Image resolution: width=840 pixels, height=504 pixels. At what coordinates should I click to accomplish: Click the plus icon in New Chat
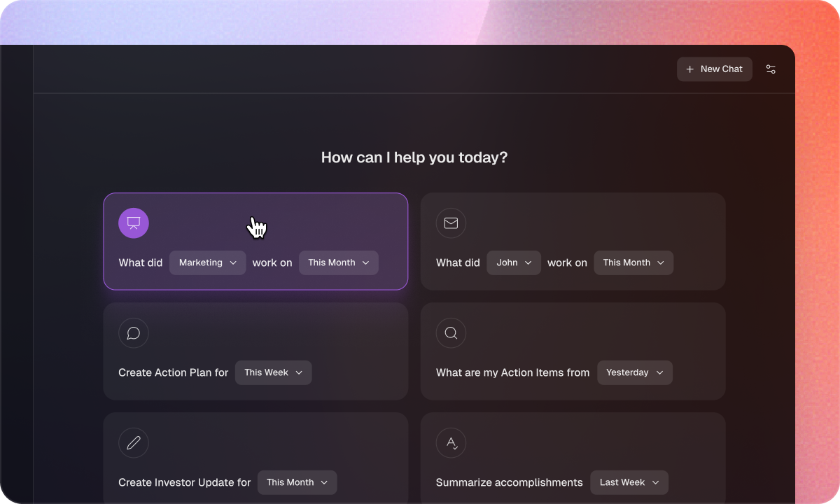pos(690,69)
